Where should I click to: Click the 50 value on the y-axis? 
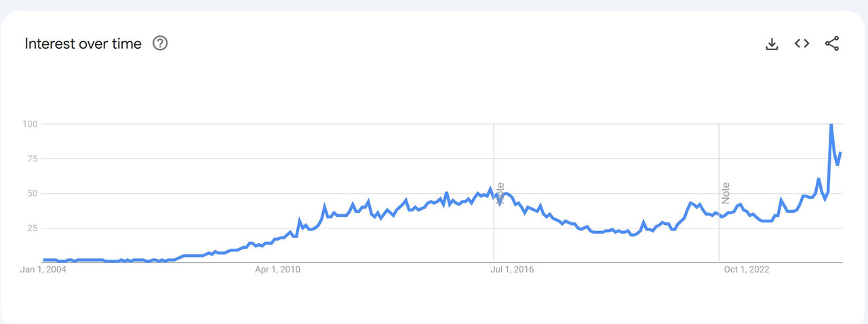[31, 193]
